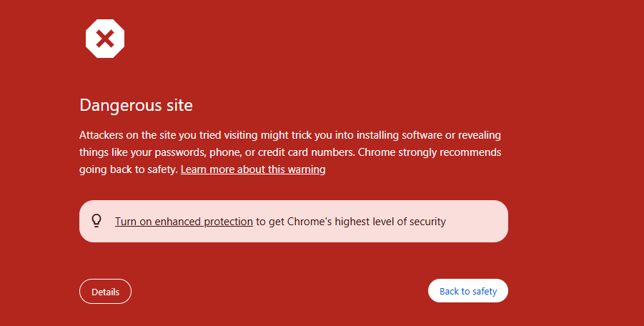Turn on enhanced protection link
Image resolution: width=644 pixels, height=326 pixels.
click(x=184, y=222)
